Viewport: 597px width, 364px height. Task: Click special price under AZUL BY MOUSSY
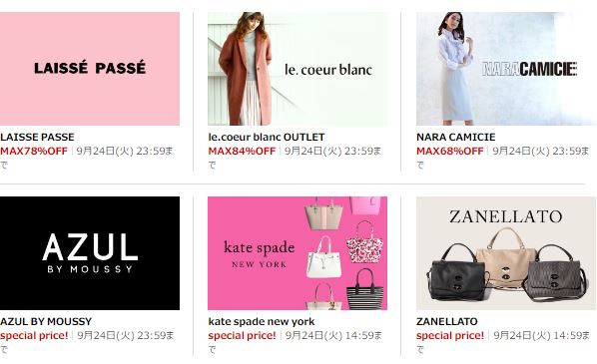coord(34,335)
